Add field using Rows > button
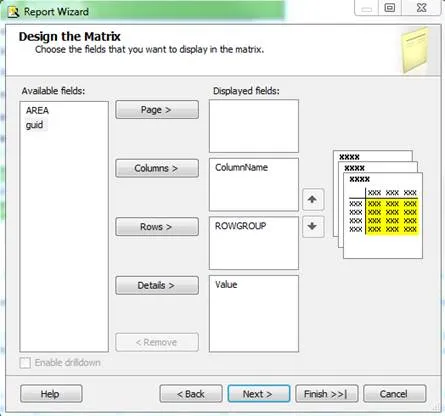 tap(157, 227)
